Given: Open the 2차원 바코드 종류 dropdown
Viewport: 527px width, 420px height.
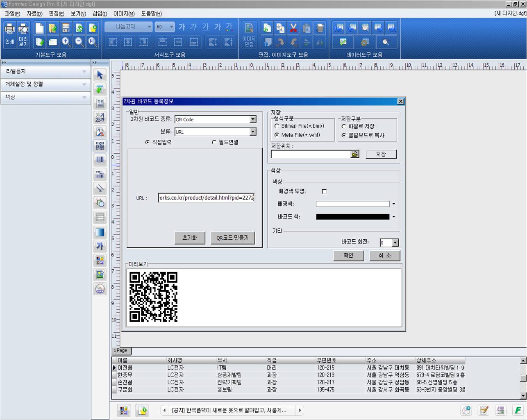Looking at the screenshot, I should (x=253, y=119).
